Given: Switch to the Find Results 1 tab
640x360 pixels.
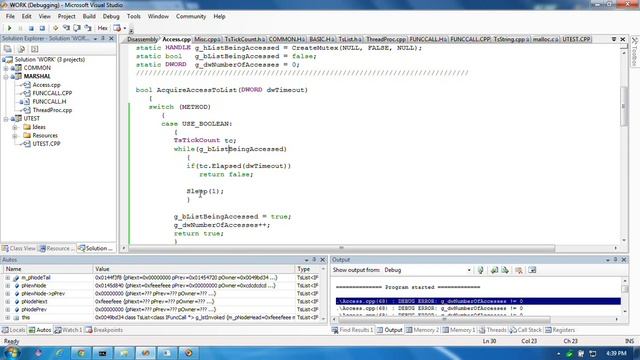Looking at the screenshot, I should pyautogui.click(x=353, y=330).
